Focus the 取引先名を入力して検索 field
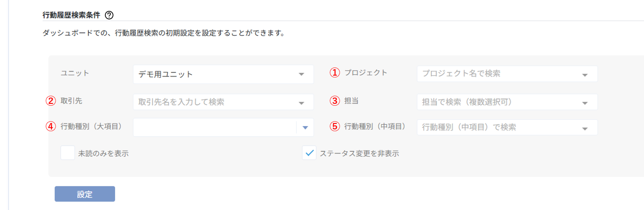This screenshot has height=210, width=644. click(211, 102)
